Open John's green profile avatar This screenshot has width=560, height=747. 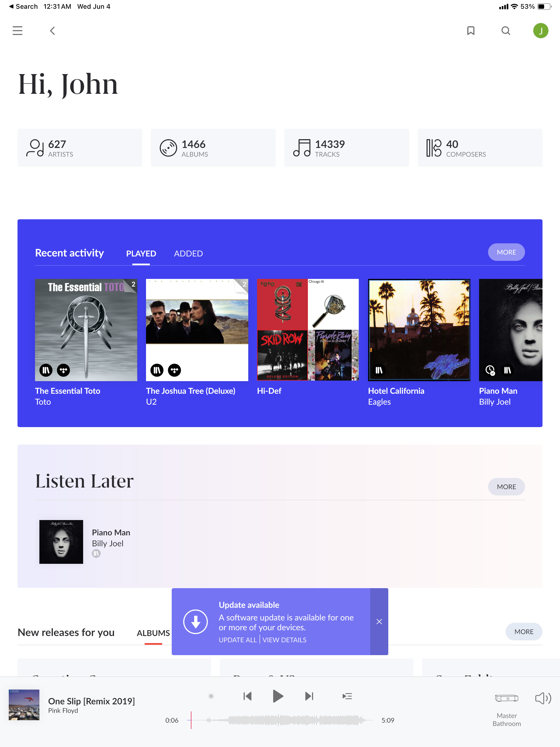coord(540,31)
